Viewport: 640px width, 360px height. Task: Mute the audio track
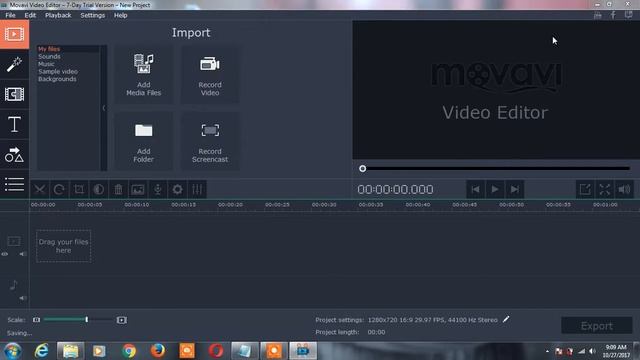[x=22, y=298]
